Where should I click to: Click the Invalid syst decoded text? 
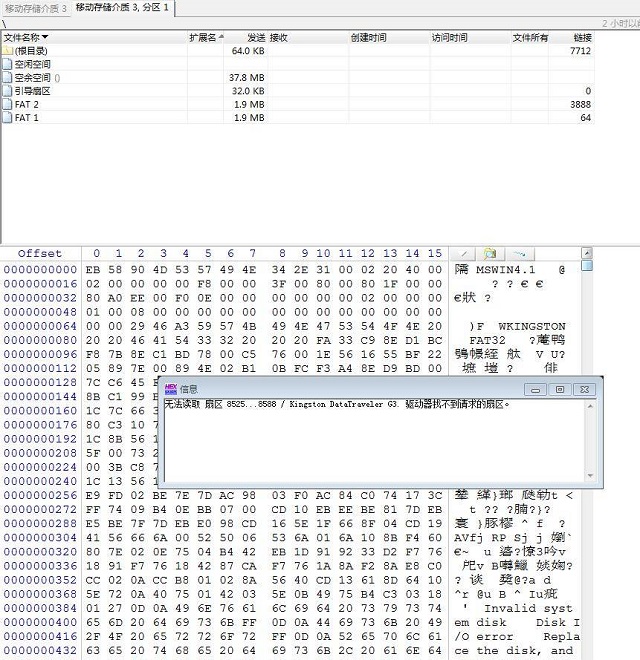(x=528, y=609)
